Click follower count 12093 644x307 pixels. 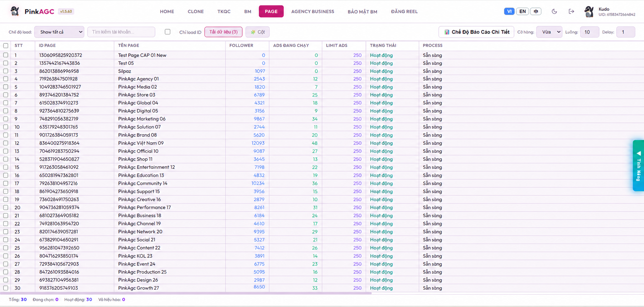[x=258, y=143]
